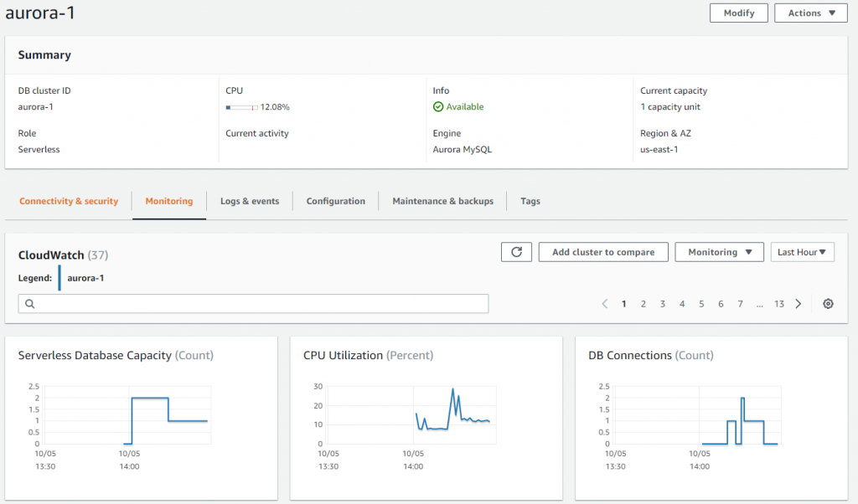Select the Monitoring tab
Screen dimensions: 858x504
[x=169, y=201]
